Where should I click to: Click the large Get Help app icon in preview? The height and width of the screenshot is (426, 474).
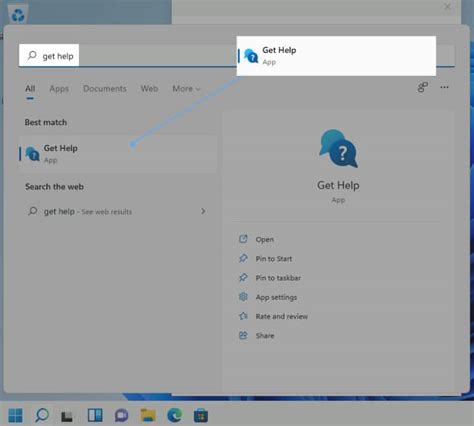tap(338, 149)
